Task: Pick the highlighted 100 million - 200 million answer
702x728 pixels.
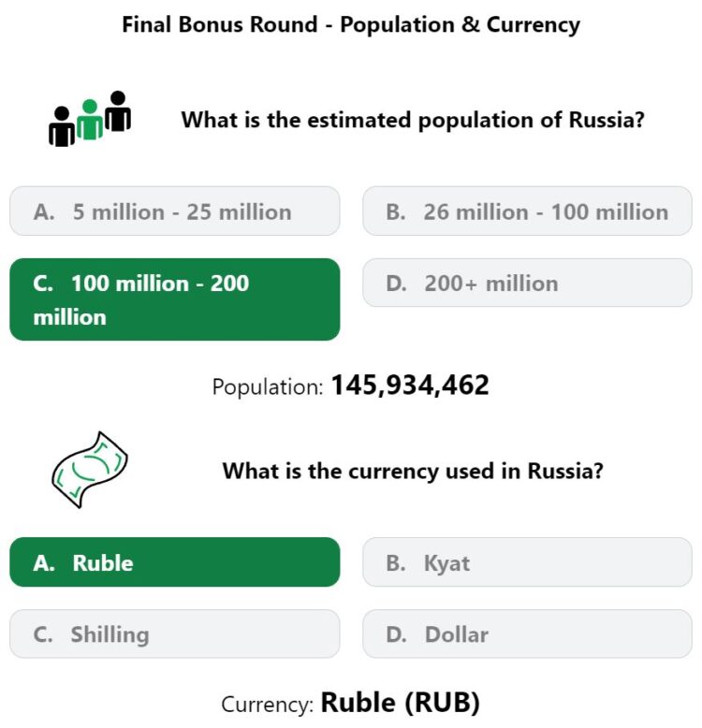Action: coord(174,299)
